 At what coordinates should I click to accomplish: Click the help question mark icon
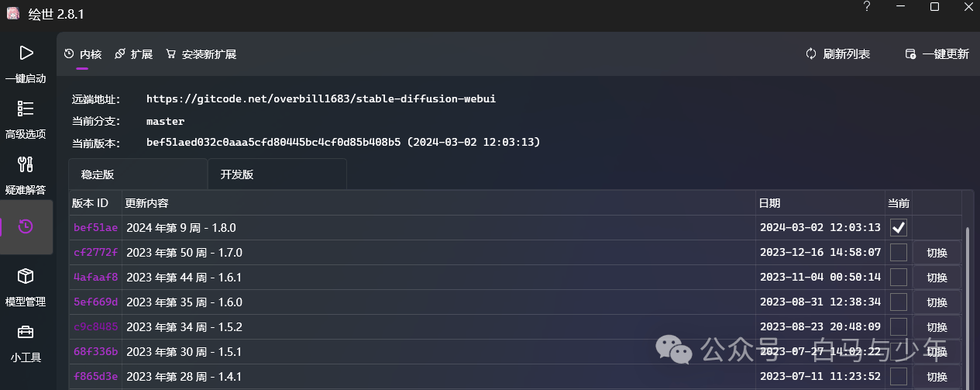point(866,7)
